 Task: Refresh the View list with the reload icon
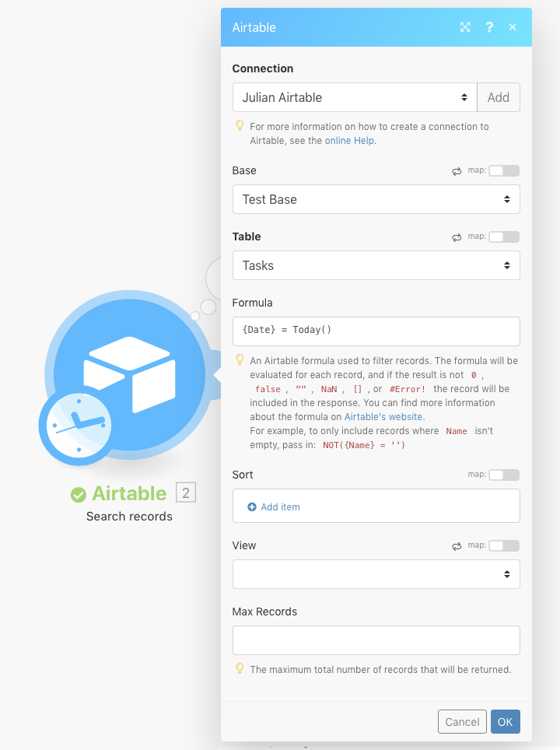(x=457, y=546)
